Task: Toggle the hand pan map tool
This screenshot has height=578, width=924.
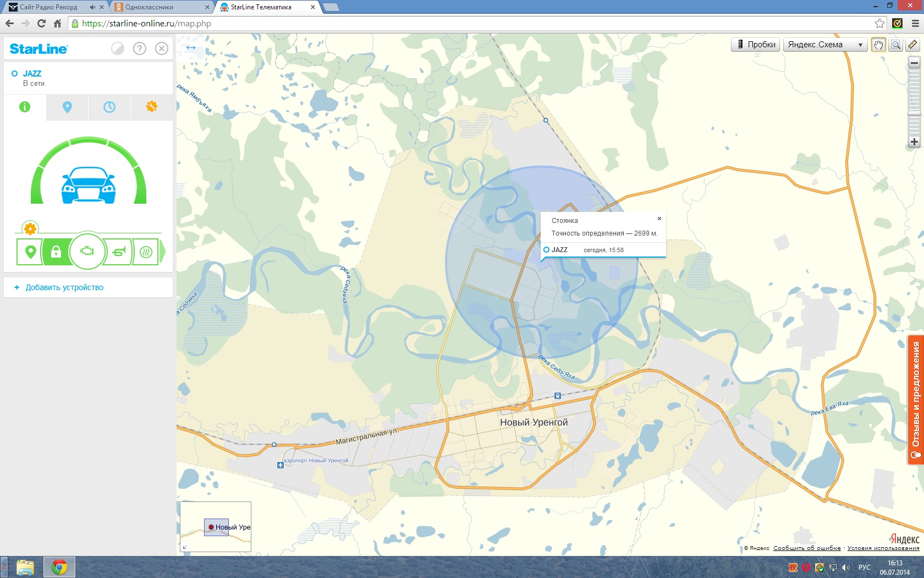Action: click(878, 45)
